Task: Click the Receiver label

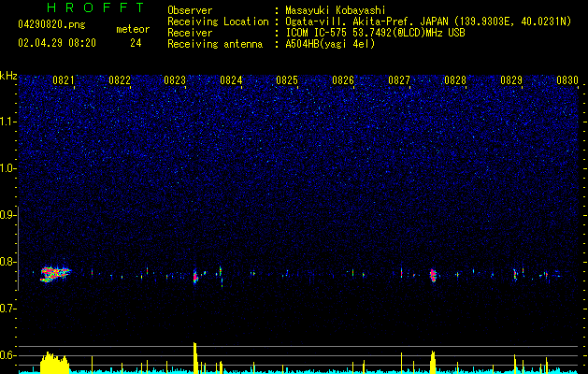Action: 190,33
